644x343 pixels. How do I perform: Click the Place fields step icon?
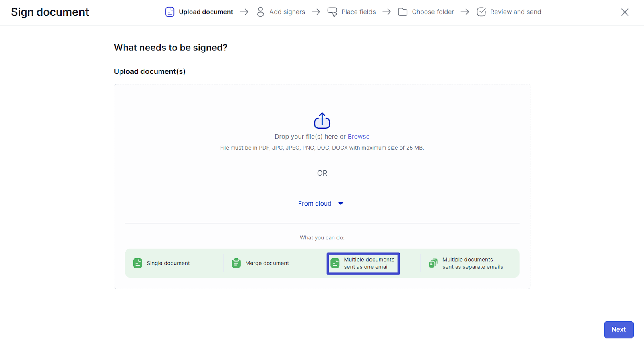point(332,12)
